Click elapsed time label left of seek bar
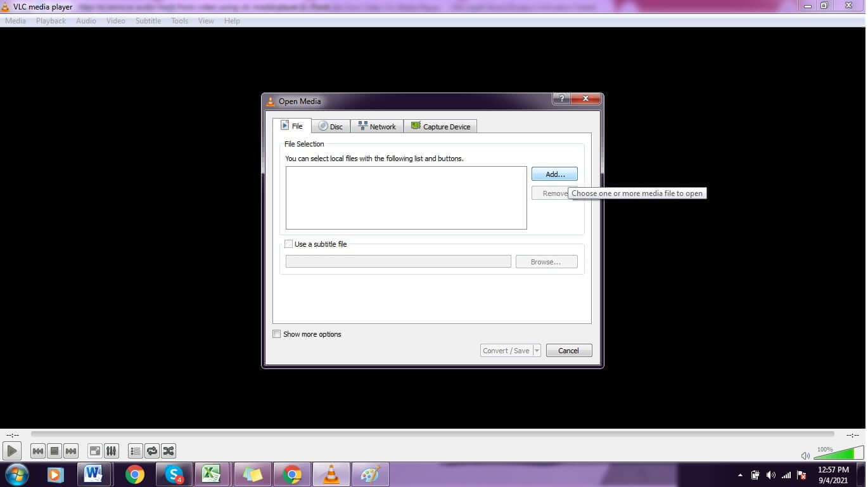The image size is (868, 487). click(x=12, y=435)
